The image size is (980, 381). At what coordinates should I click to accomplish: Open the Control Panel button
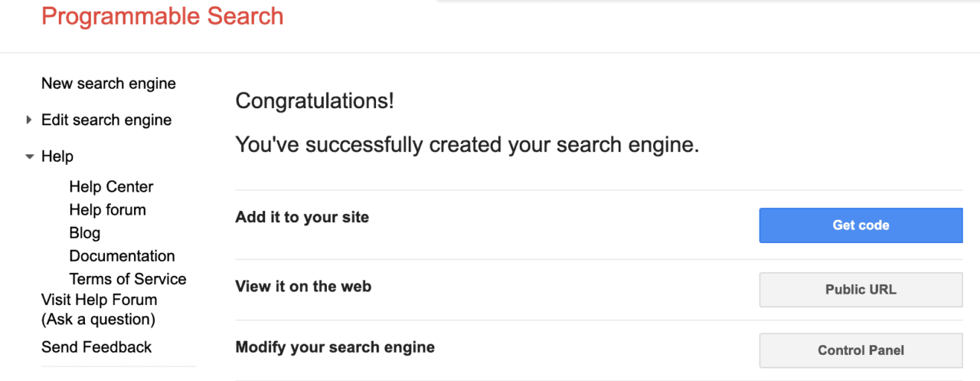click(861, 350)
